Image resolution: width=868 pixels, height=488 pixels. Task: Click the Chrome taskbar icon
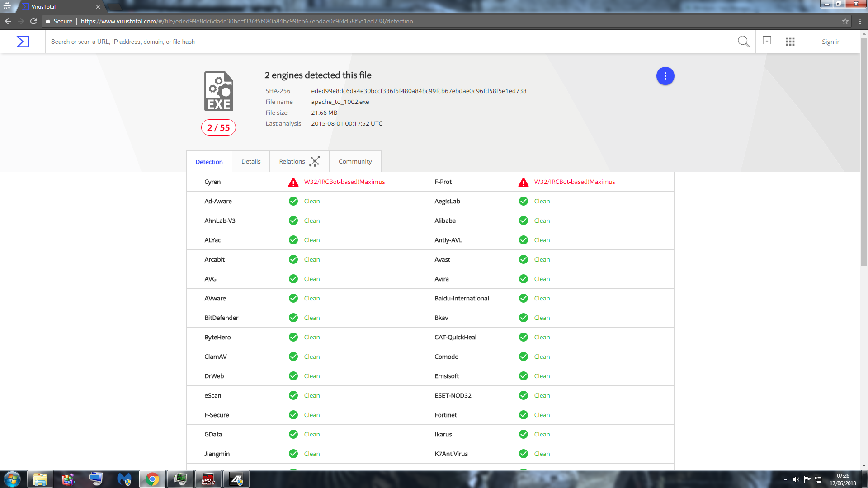tap(152, 479)
